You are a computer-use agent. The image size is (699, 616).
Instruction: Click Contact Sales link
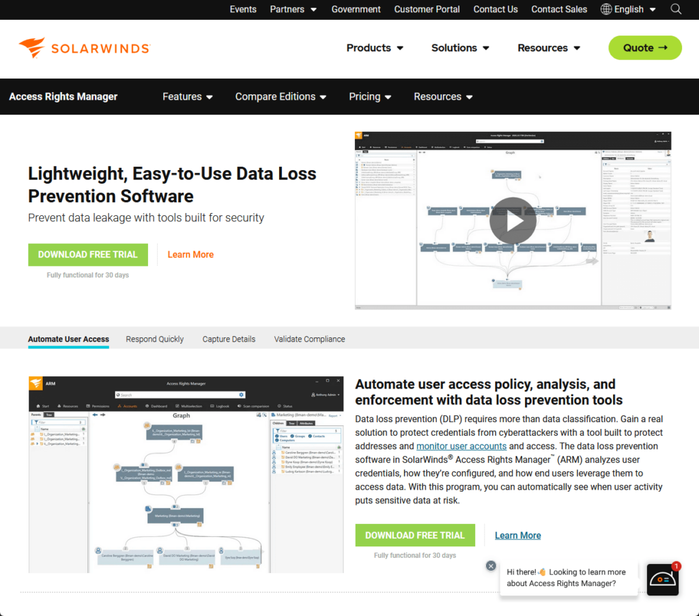(x=559, y=10)
